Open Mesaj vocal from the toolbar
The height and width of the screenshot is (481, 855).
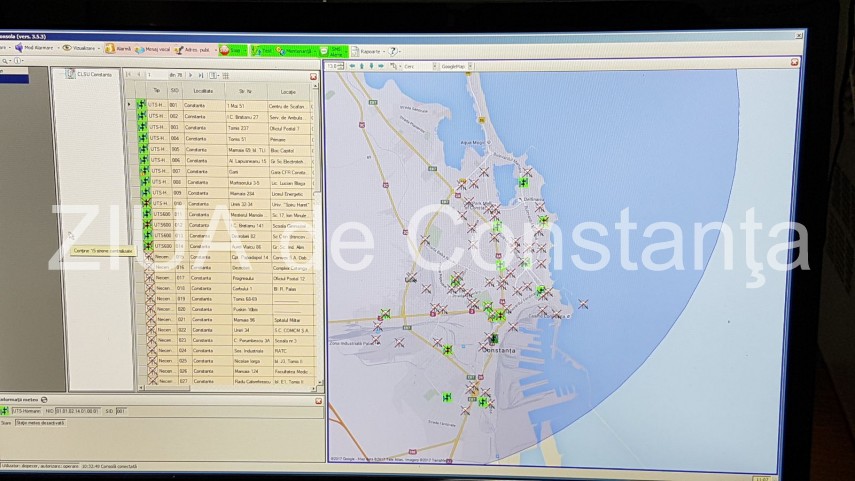click(x=152, y=49)
